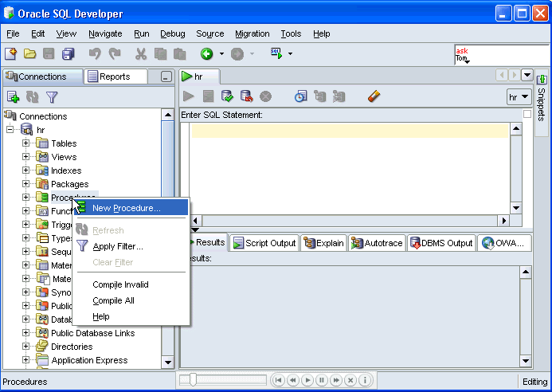Switch to the Script Output tab

pos(264,243)
